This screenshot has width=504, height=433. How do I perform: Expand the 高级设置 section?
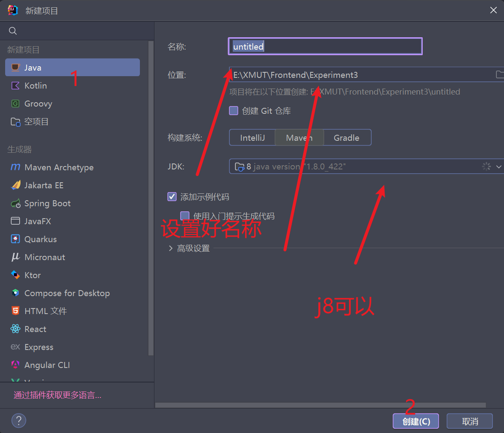click(x=171, y=249)
